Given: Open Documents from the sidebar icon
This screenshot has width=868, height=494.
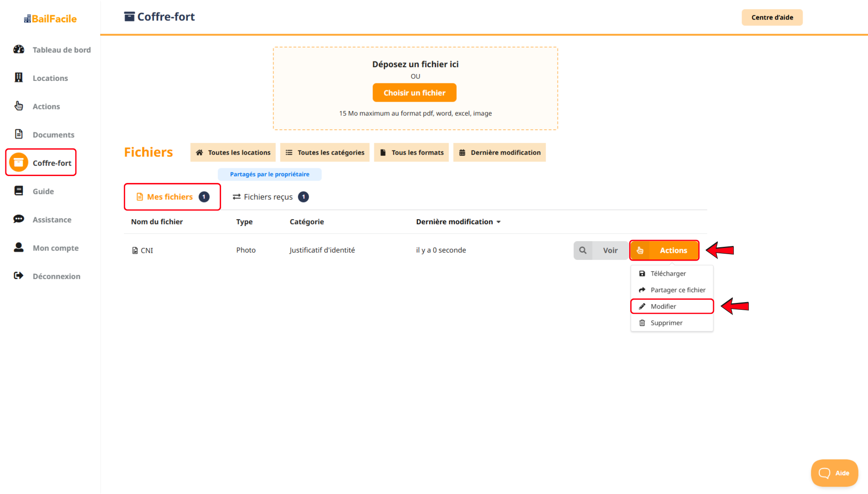Looking at the screenshot, I should tap(19, 134).
